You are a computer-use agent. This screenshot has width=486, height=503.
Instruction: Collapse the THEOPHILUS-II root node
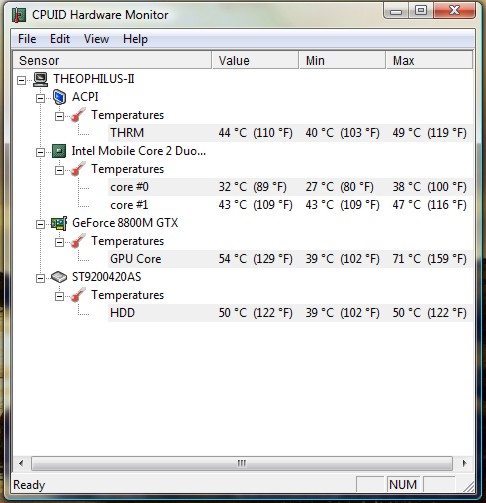21,80
